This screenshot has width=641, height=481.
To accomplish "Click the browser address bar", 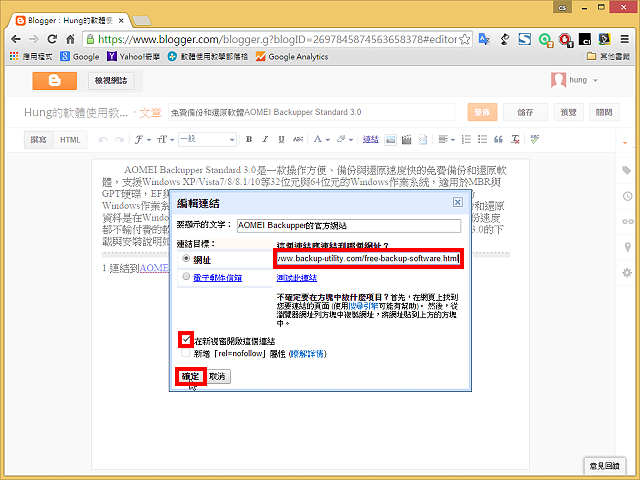I will 277,39.
